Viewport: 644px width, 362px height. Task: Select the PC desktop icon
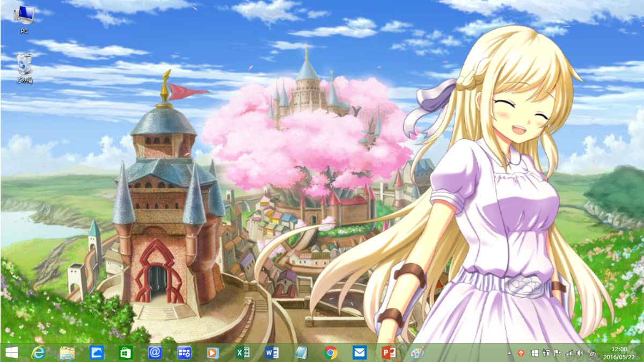pos(24,20)
